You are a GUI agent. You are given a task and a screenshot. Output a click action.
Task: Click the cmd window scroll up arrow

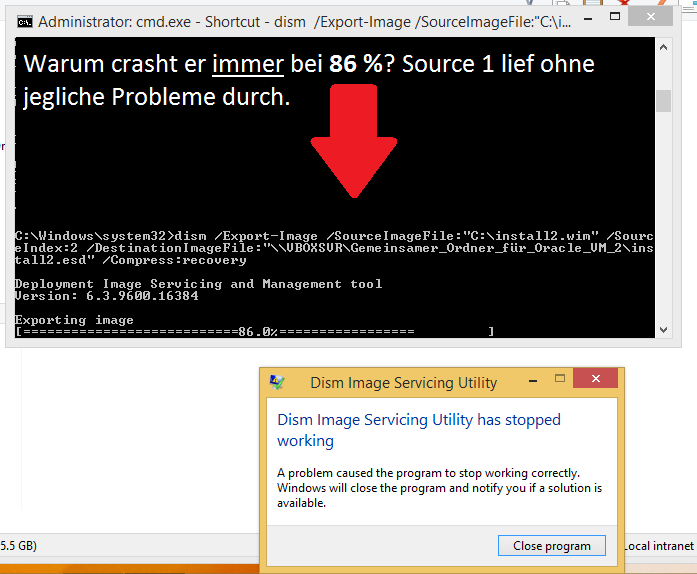click(x=663, y=47)
